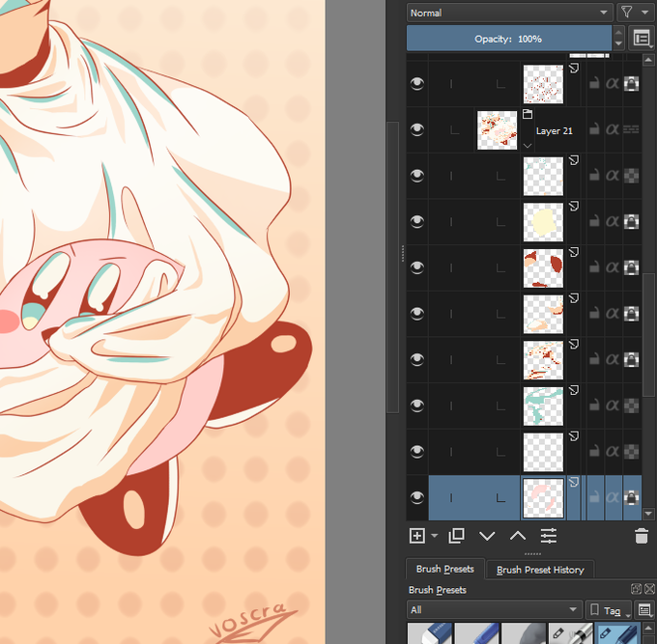Click the layer filter funnel icon

pos(626,13)
